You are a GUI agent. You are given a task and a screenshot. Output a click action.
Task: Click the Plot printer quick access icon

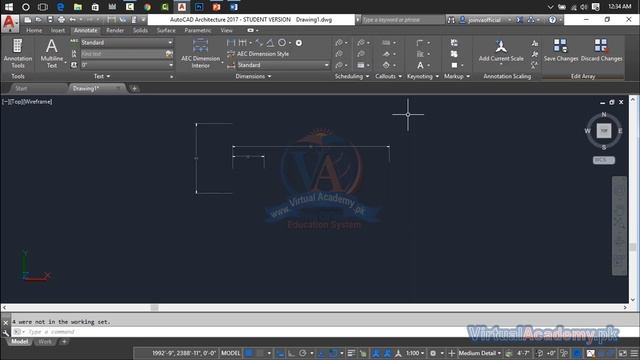(x=61, y=20)
